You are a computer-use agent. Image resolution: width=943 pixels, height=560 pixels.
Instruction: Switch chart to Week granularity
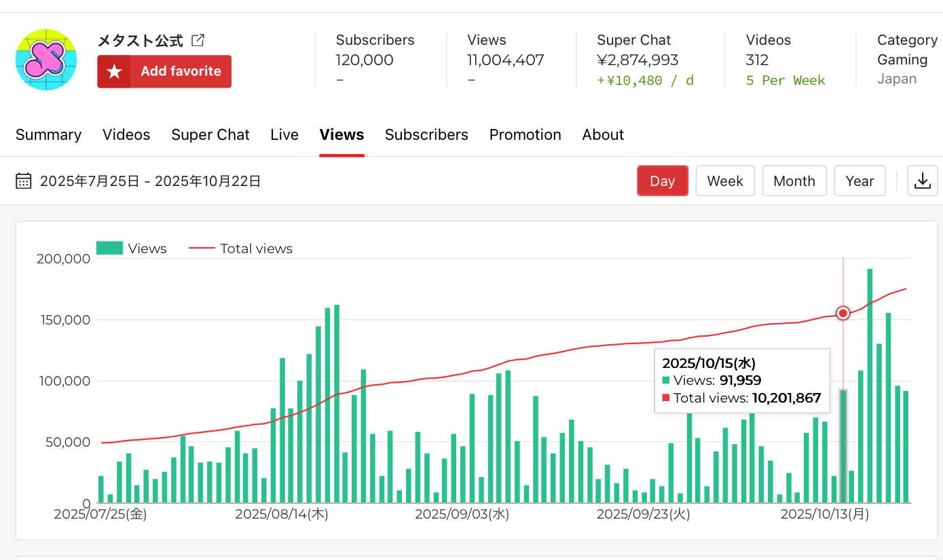coord(724,181)
